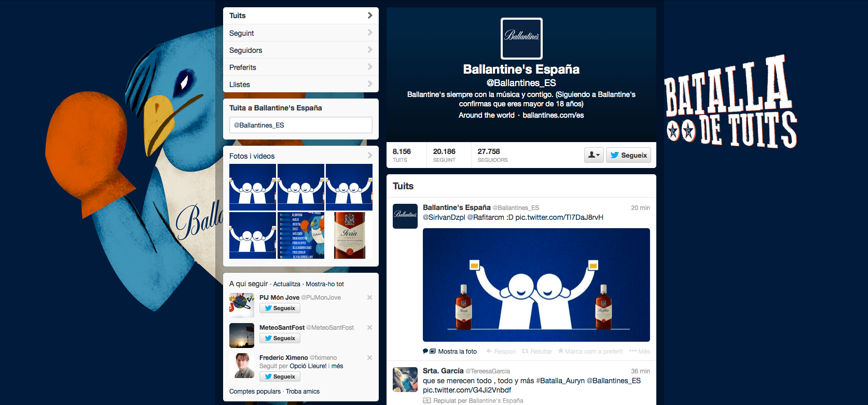Screen dimensions: 868x405
Task: Open MeteoSantFost avatar
Action: click(242, 336)
